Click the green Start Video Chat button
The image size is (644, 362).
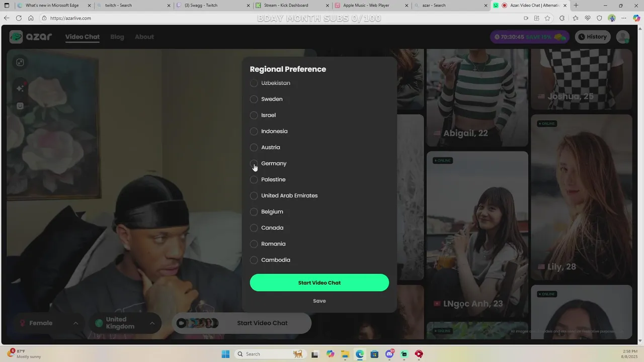point(319,283)
